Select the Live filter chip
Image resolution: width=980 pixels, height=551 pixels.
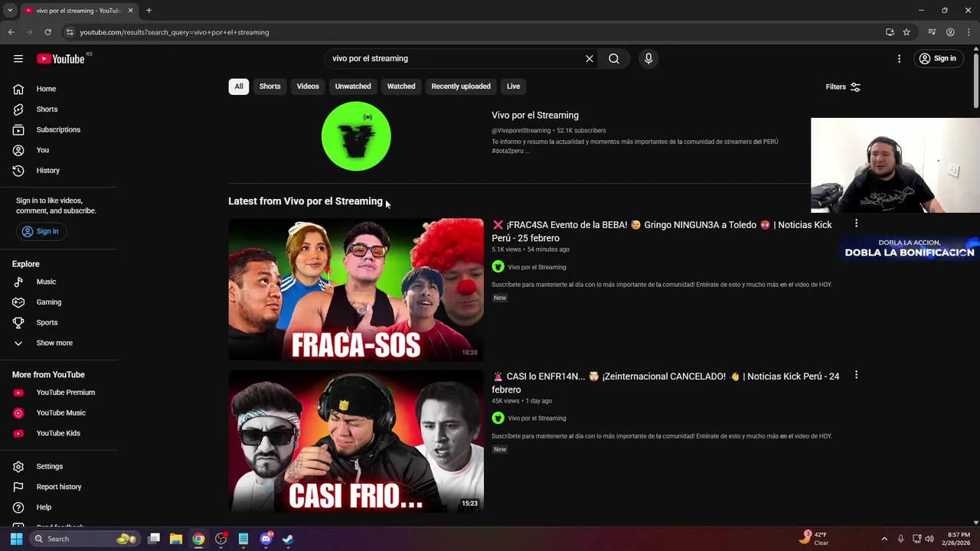[x=513, y=86]
